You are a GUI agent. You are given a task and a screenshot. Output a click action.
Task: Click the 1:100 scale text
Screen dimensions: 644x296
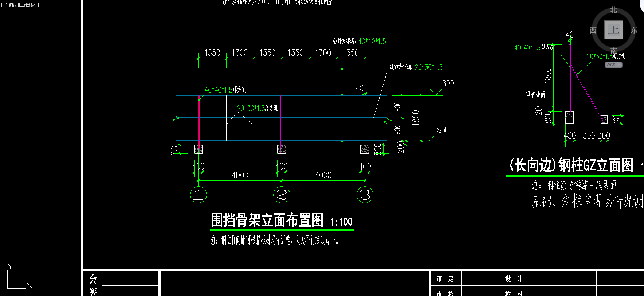341,222
